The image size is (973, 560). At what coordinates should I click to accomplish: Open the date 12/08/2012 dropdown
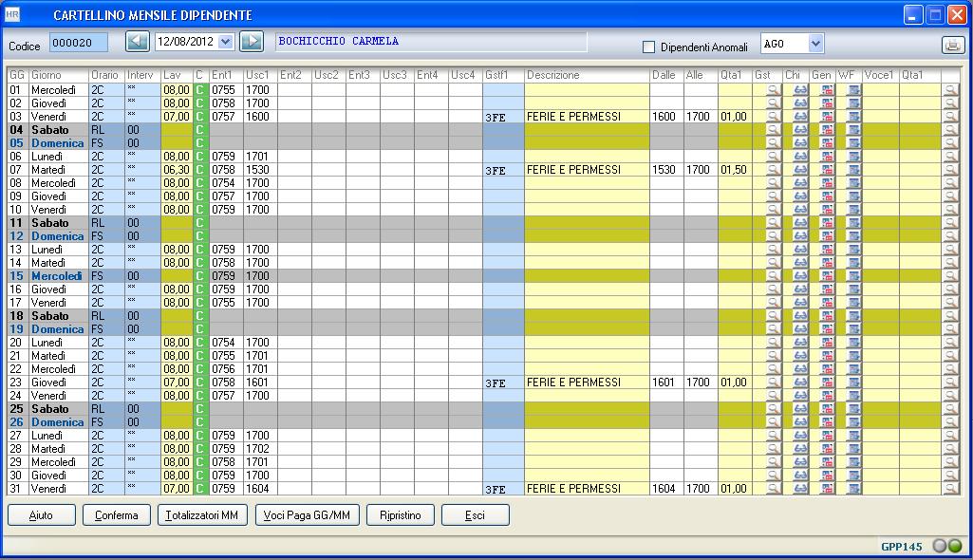225,42
